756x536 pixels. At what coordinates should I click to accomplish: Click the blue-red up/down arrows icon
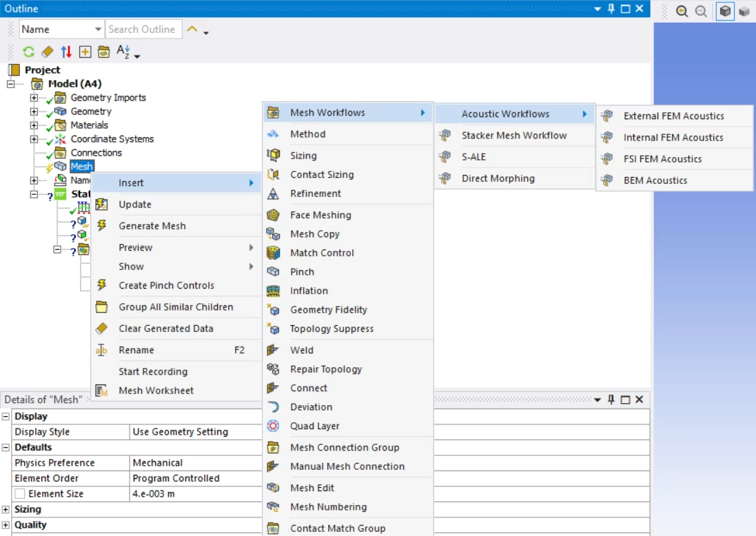tap(66, 52)
